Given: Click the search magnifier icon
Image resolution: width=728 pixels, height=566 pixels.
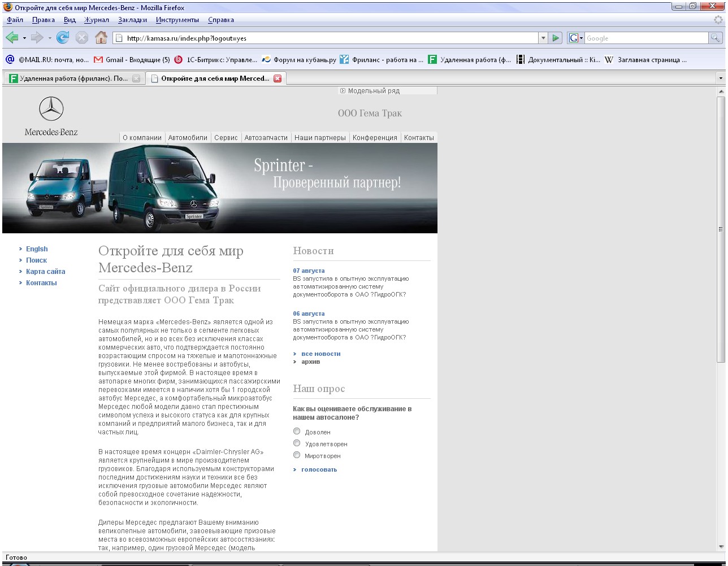Looking at the screenshot, I should (716, 38).
